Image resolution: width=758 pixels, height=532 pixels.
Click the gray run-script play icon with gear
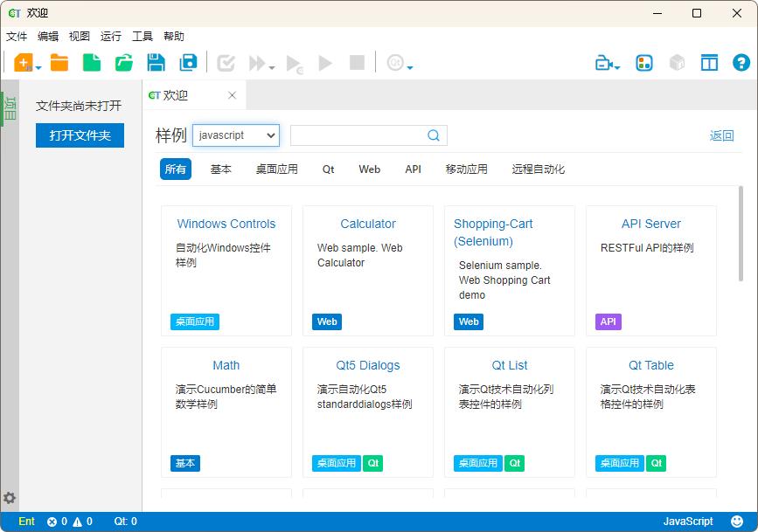295,63
